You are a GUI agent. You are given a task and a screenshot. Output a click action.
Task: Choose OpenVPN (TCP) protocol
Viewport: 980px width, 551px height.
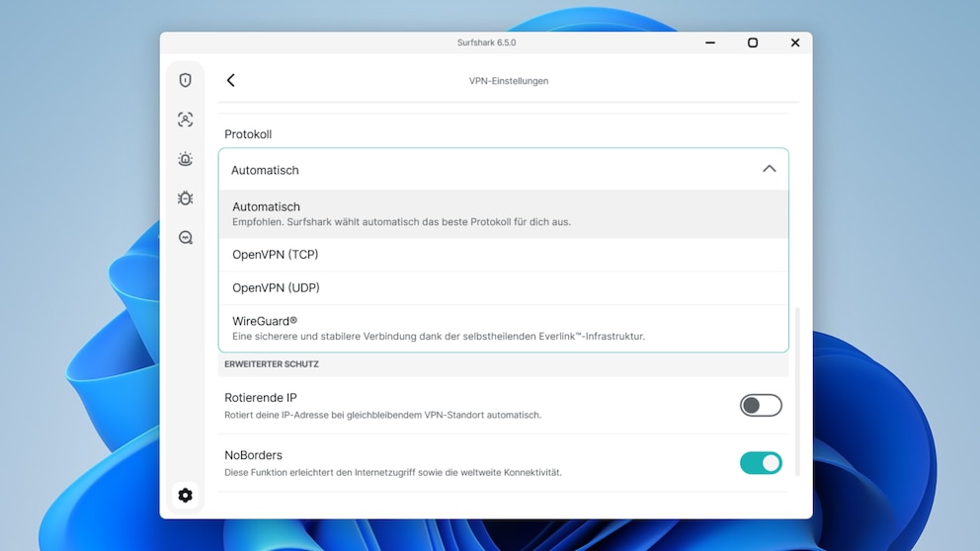(504, 254)
